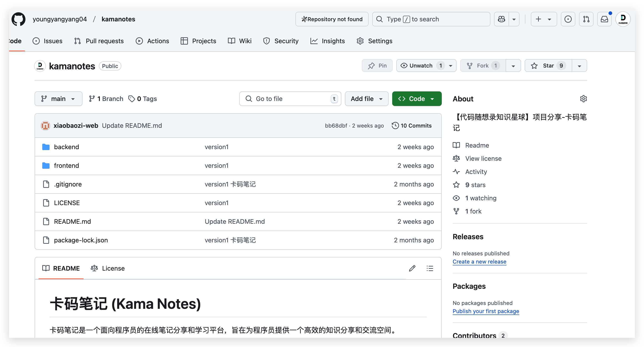Click Publish your first package

click(x=486, y=311)
